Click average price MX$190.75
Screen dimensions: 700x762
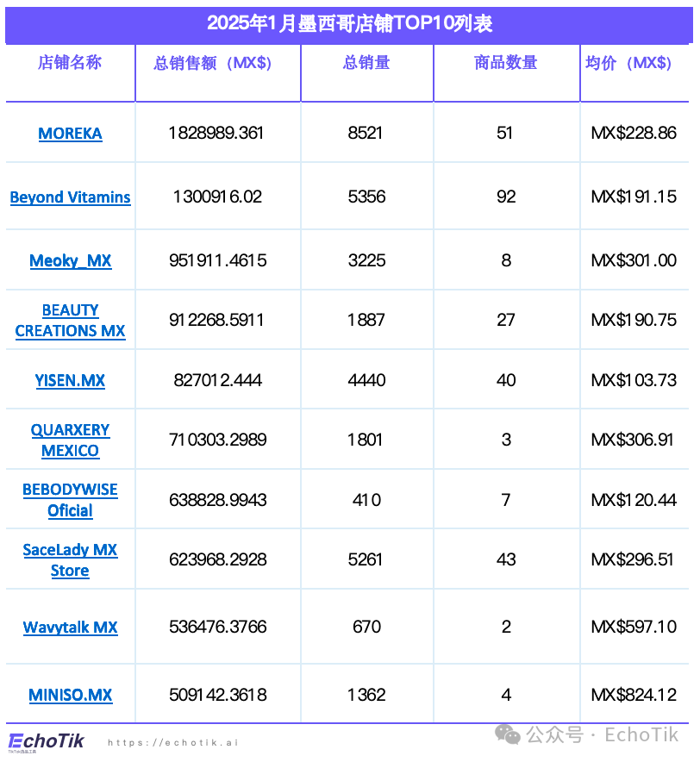click(634, 320)
